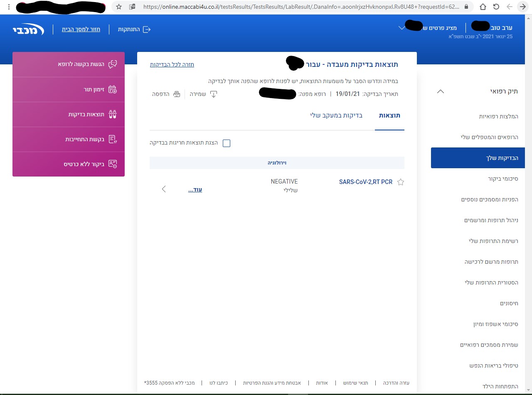This screenshot has width=532, height=395.
Task: Click the page icon beside bookmark star
Action: (133, 7)
